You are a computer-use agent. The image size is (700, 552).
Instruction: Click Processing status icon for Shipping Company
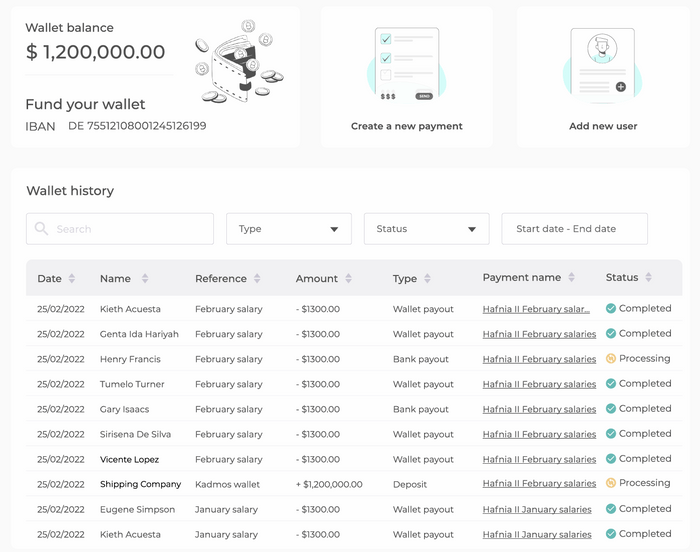tap(611, 484)
